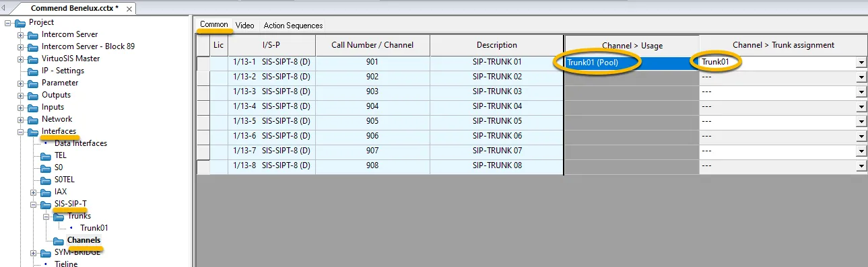The width and height of the screenshot is (868, 267).
Task: Click call number cell 904
Action: pos(372,107)
